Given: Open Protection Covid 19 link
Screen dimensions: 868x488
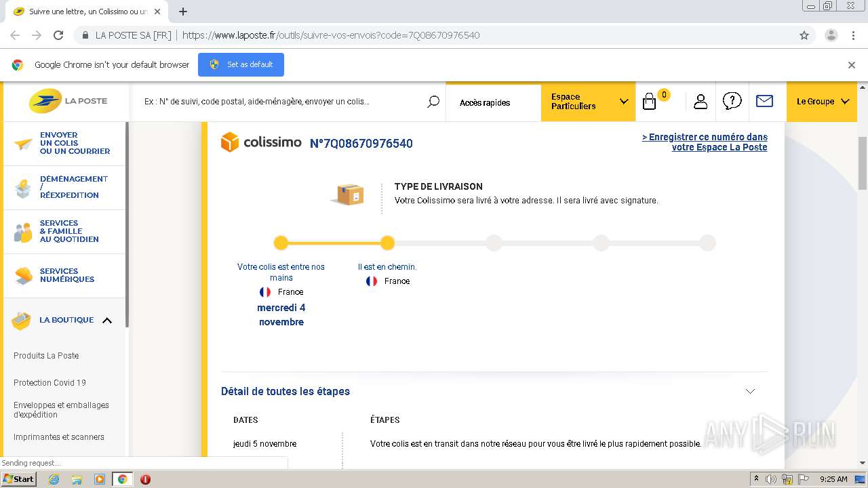Looking at the screenshot, I should coord(50,382).
